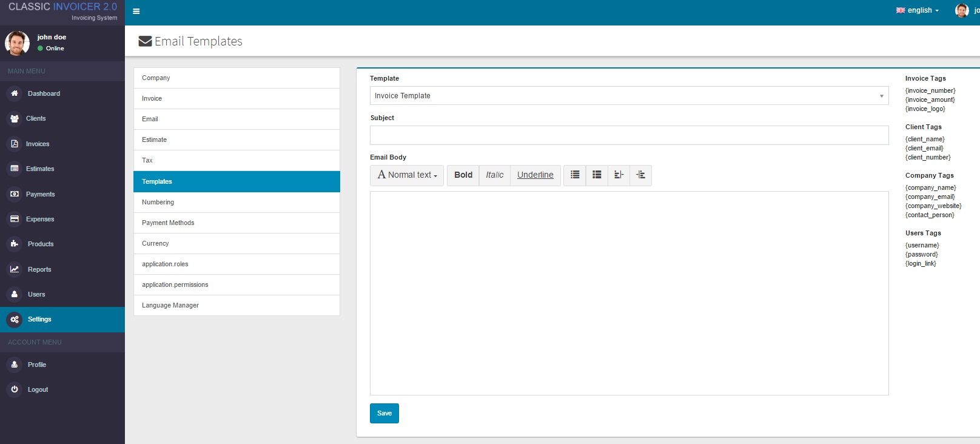Image resolution: width=980 pixels, height=444 pixels.
Task: Click the Logout power icon
Action: pos(15,389)
